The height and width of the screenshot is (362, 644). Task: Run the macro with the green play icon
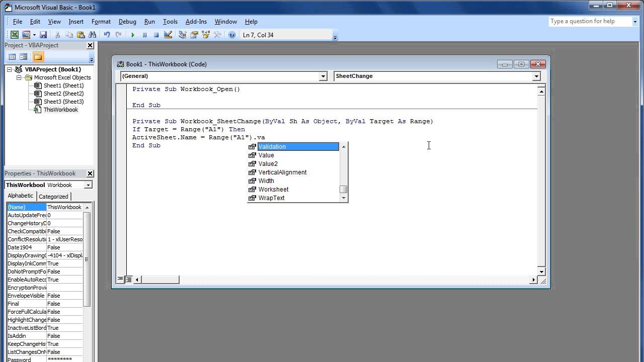pos(133,35)
